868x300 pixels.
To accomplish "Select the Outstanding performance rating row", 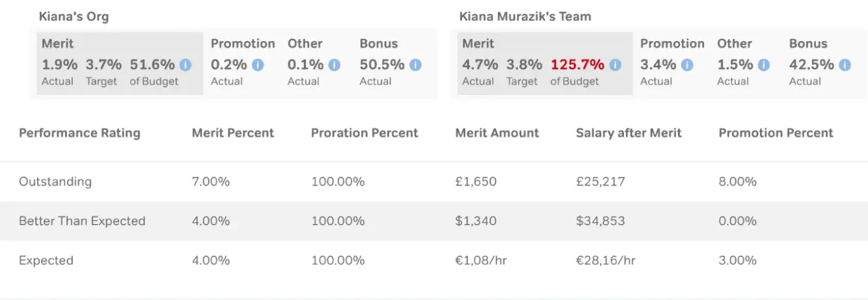I will [x=55, y=182].
